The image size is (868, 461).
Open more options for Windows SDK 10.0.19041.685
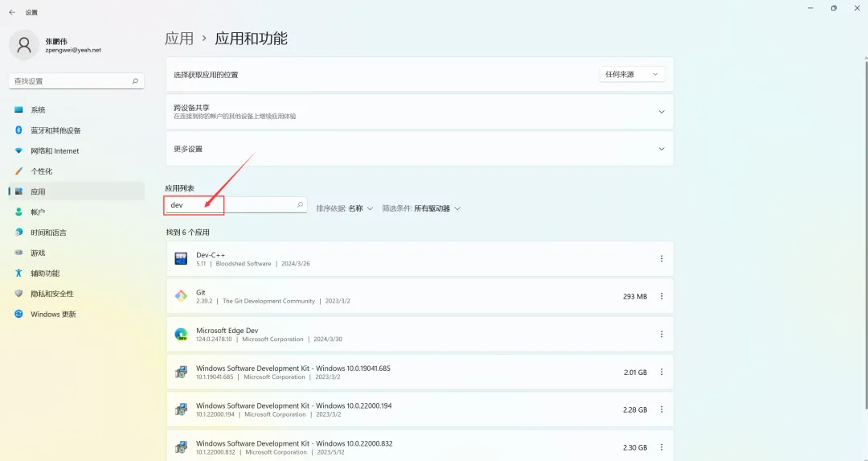pyautogui.click(x=661, y=373)
